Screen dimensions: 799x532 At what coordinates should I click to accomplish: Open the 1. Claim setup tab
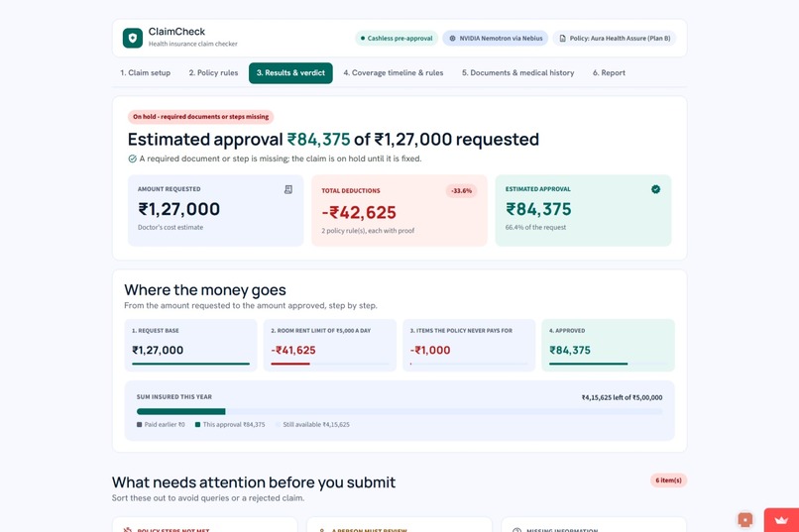(145, 72)
